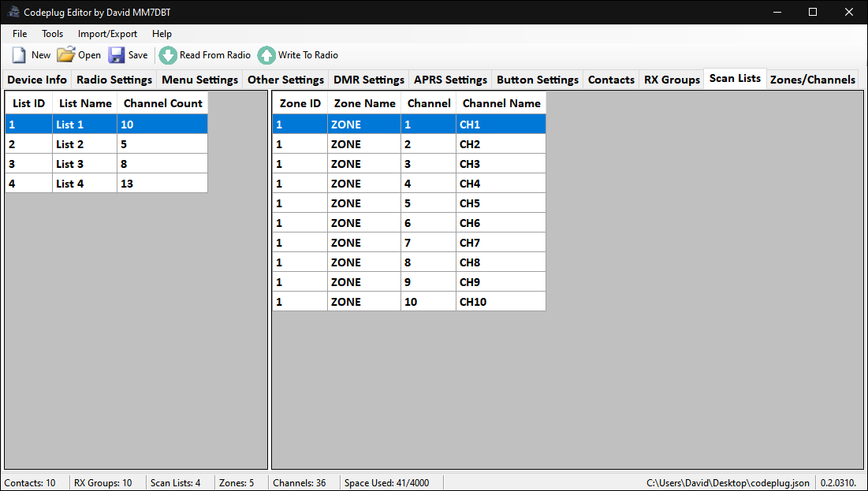The width and height of the screenshot is (868, 491).
Task: Save using the floppy disk icon
Action: pyautogui.click(x=117, y=55)
